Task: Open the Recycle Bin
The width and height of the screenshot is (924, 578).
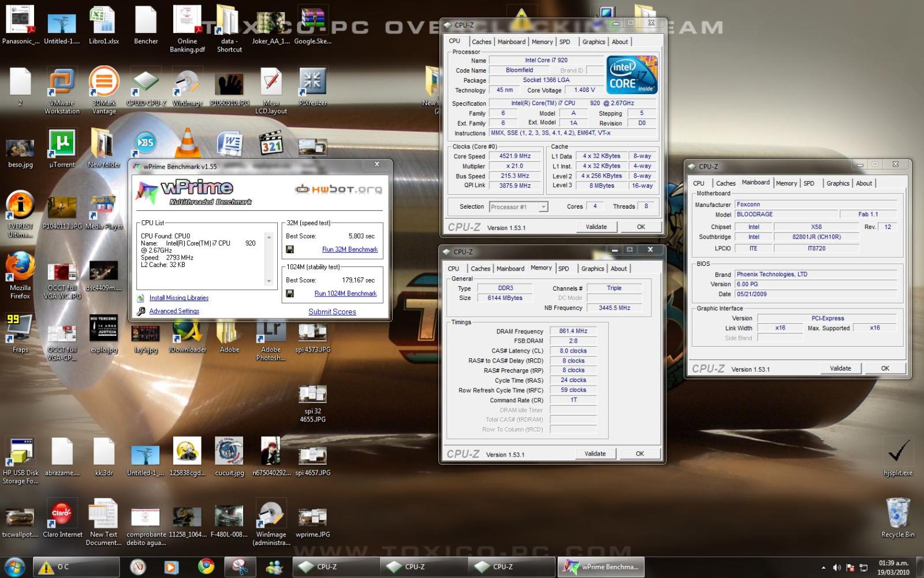Action: (898, 518)
